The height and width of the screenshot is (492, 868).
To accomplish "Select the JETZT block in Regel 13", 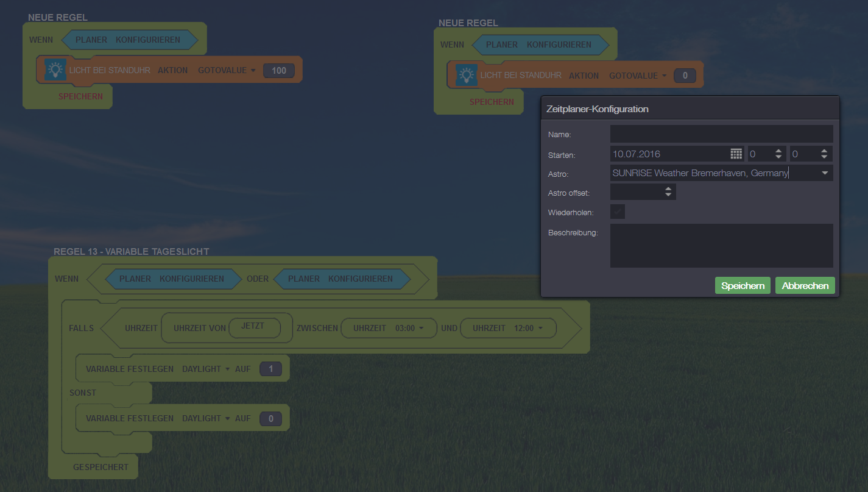I will pyautogui.click(x=254, y=327).
